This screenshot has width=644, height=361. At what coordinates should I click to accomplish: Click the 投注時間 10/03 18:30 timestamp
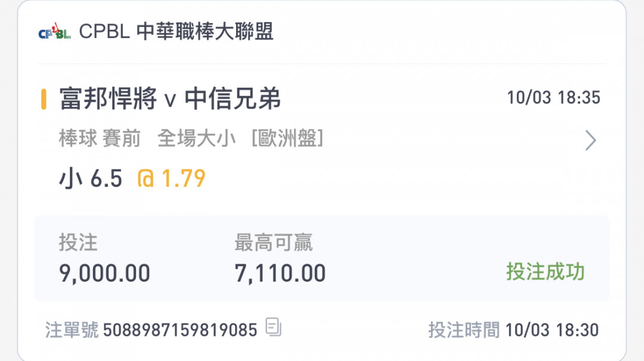click(x=513, y=330)
